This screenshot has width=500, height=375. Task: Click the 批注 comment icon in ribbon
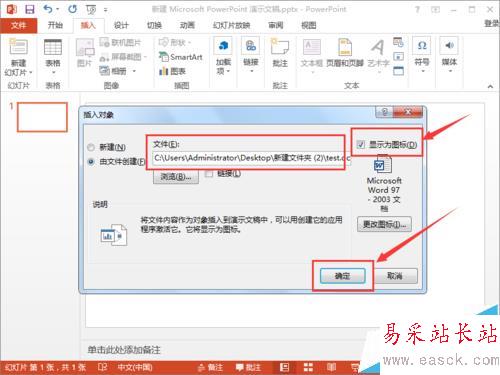coord(280,48)
